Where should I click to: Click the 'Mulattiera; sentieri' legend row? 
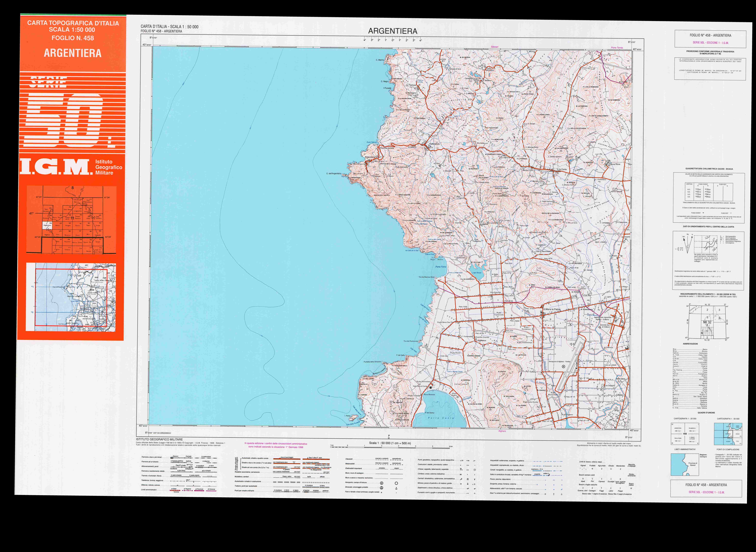[282, 477]
